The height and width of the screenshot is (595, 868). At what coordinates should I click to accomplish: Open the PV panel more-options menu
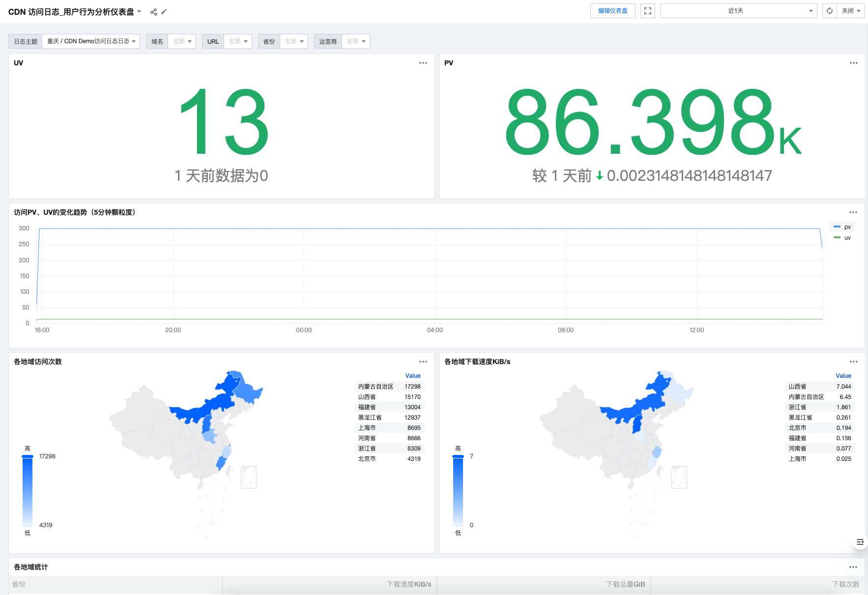pyautogui.click(x=853, y=63)
